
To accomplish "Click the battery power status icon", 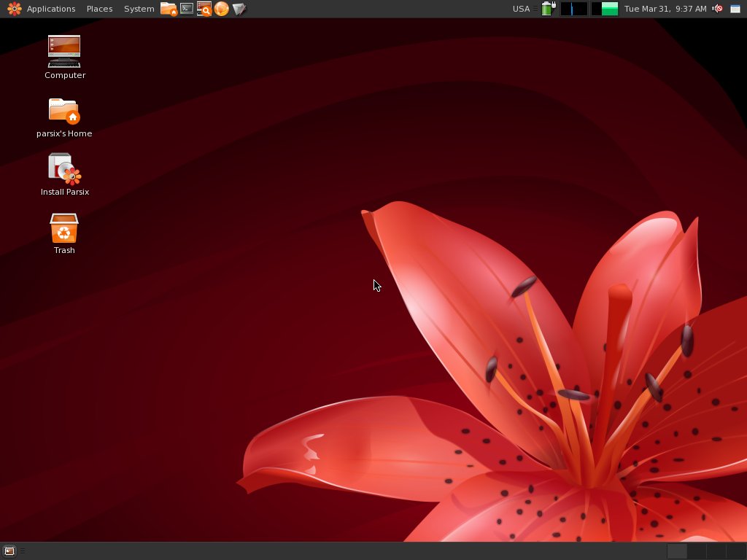I will 548,9.
